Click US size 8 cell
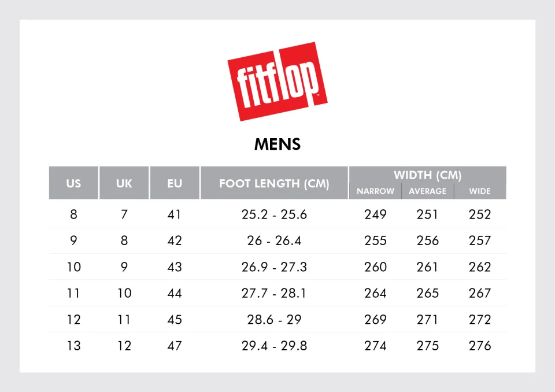 coord(73,215)
